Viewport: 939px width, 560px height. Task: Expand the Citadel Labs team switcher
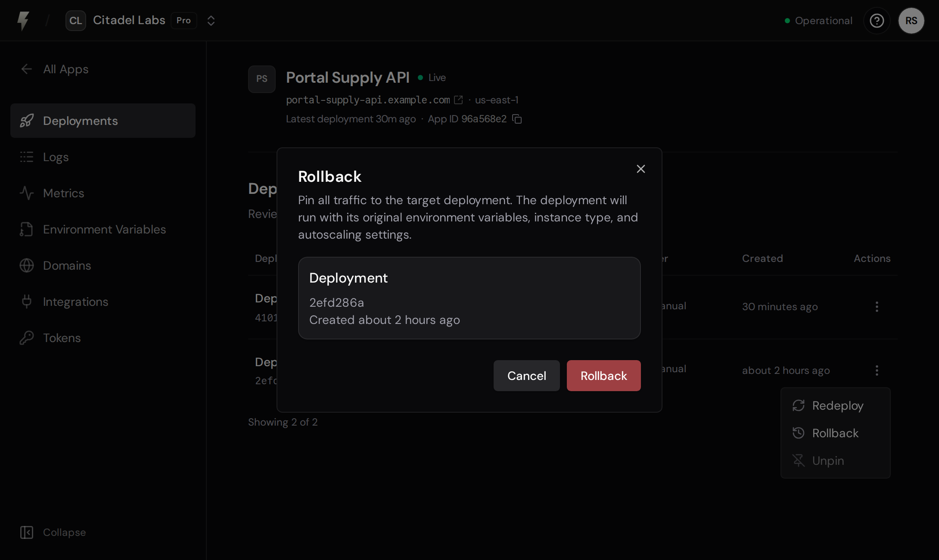pos(211,21)
